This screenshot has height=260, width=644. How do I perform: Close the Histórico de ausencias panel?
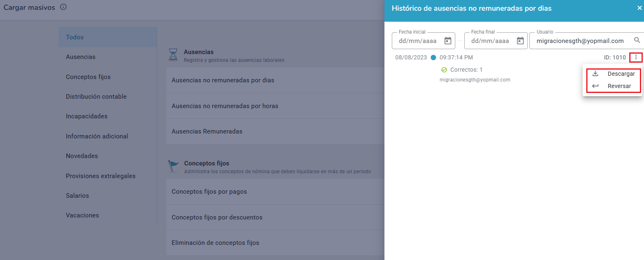tap(639, 8)
